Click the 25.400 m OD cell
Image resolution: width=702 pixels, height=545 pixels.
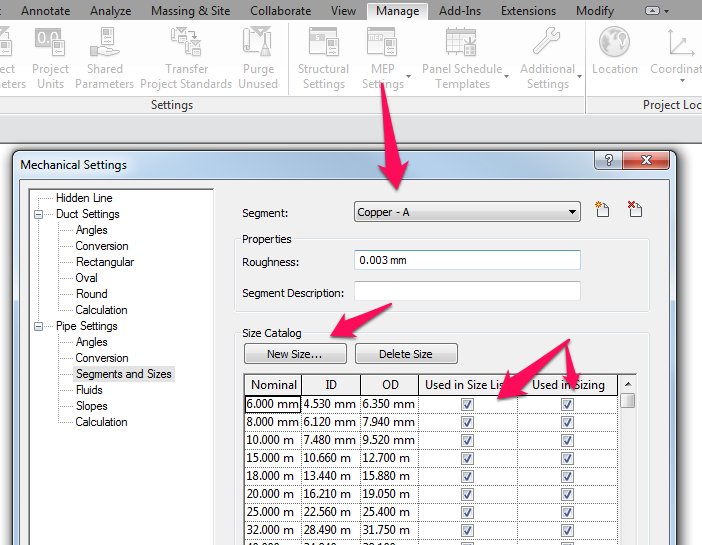point(390,512)
